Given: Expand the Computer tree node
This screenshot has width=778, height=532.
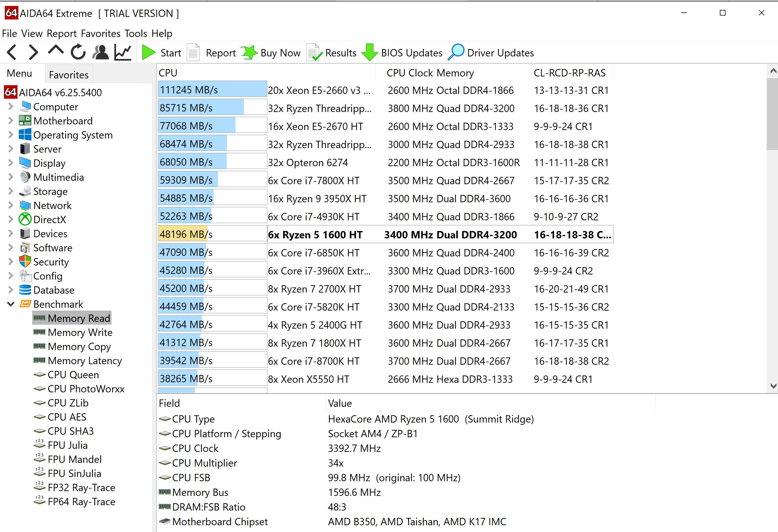Looking at the screenshot, I should (11, 107).
